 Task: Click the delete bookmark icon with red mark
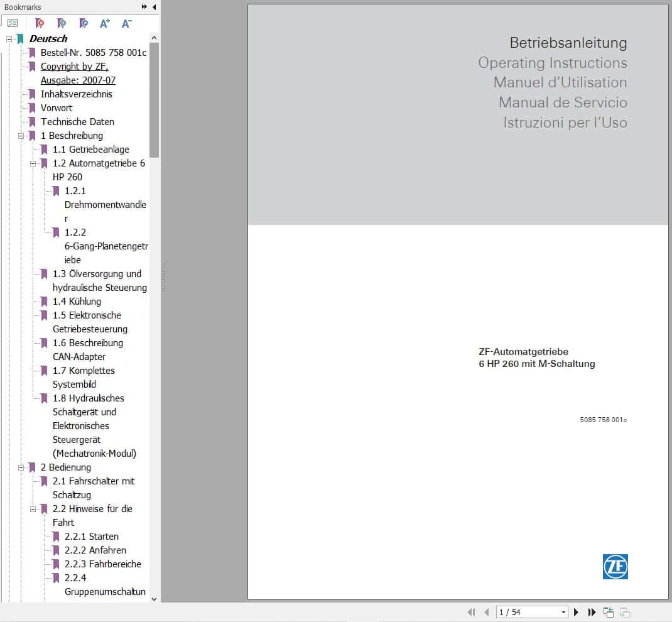[x=40, y=23]
